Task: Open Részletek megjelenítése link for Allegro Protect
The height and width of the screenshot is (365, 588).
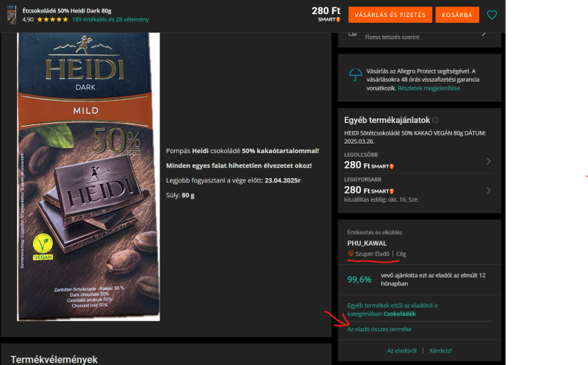Action: coord(429,88)
